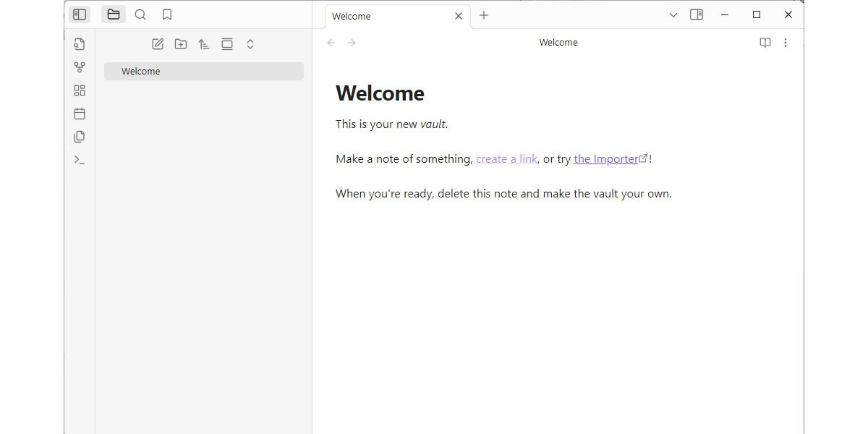Open the bookmarks panel tab
This screenshot has height=434, width=868.
167,14
